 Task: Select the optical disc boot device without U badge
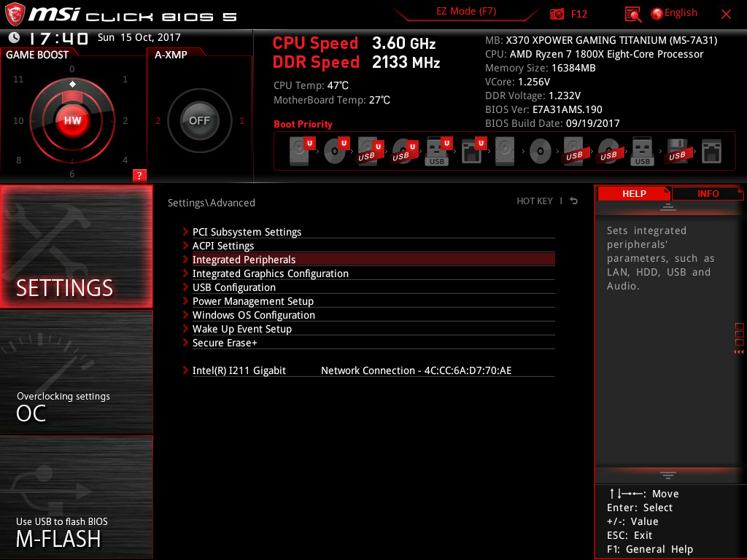point(541,152)
